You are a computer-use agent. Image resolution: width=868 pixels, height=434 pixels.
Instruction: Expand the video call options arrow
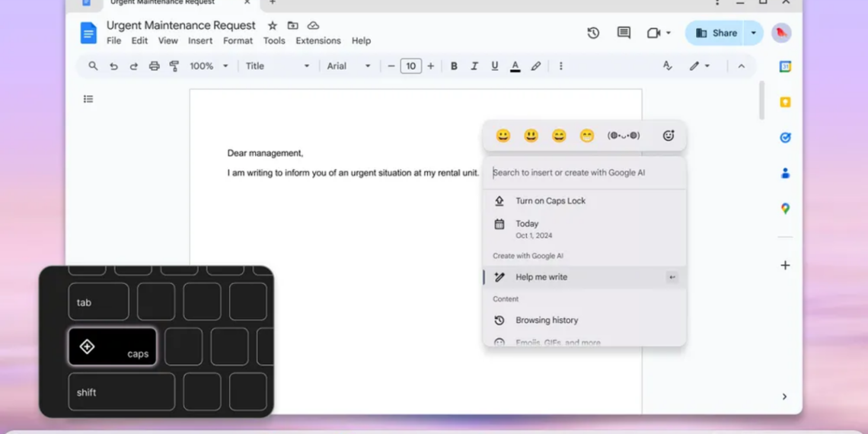click(x=669, y=34)
